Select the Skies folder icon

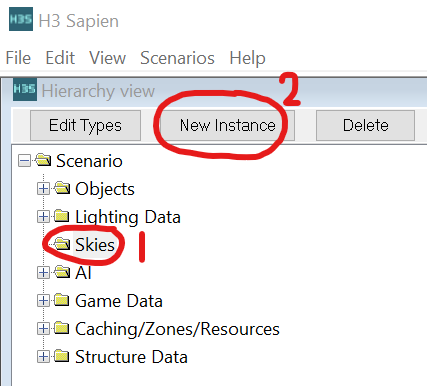pos(62,244)
